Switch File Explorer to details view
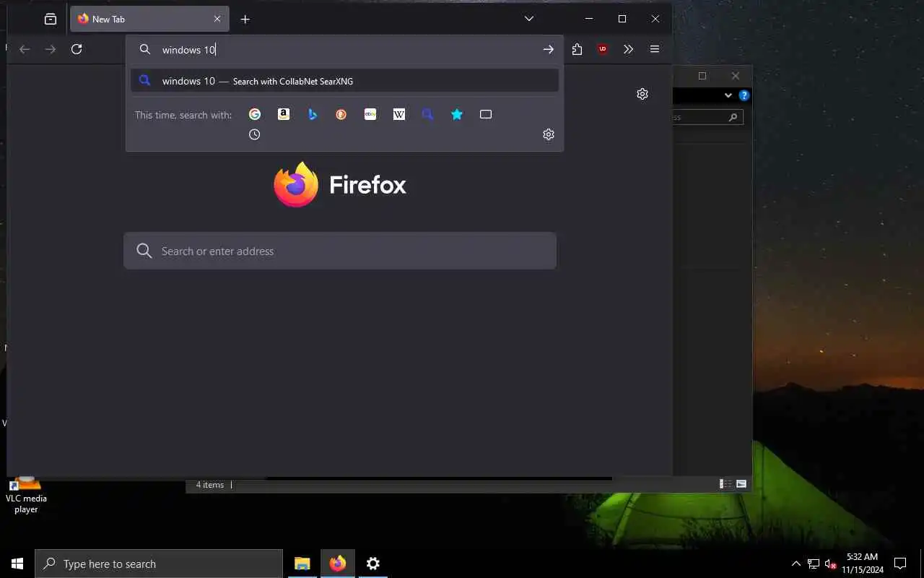Screen dimensions: 924x578 tap(725, 484)
